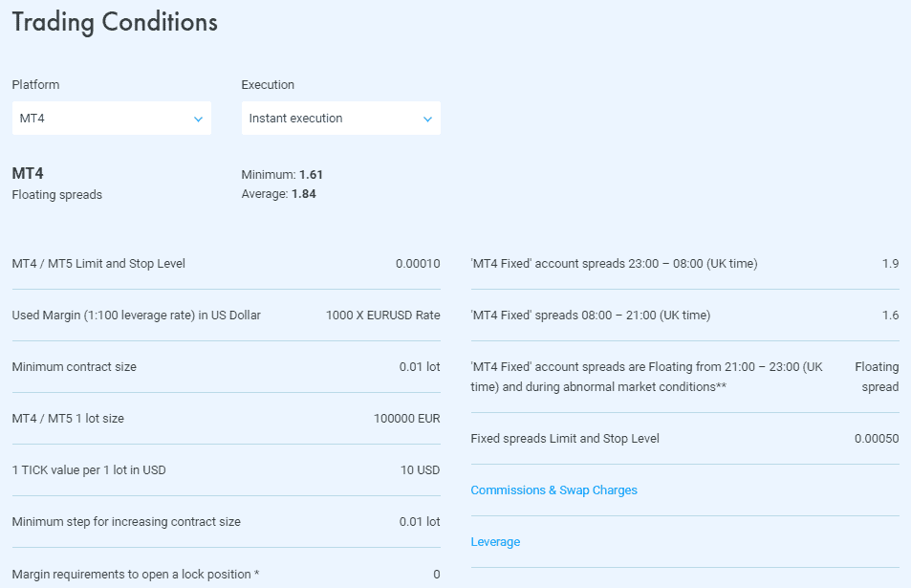Select the MT4 / MT5 1 lot size label

(x=68, y=419)
